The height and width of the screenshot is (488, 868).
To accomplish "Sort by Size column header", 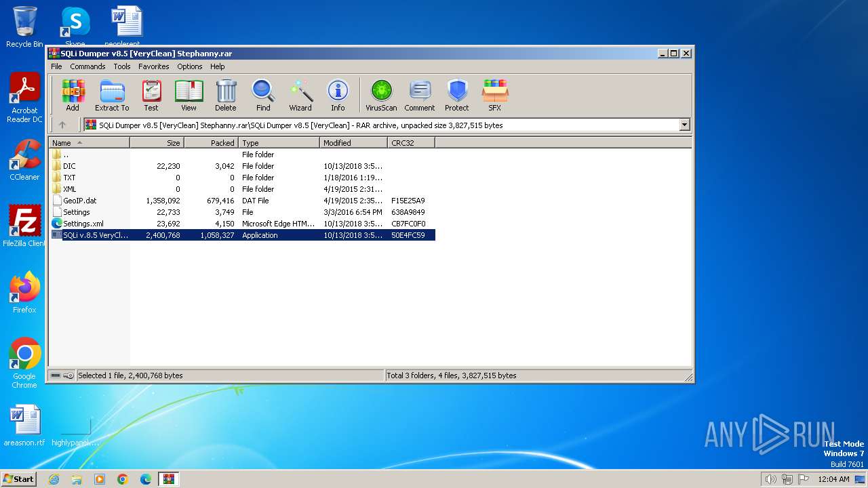I will [x=157, y=143].
